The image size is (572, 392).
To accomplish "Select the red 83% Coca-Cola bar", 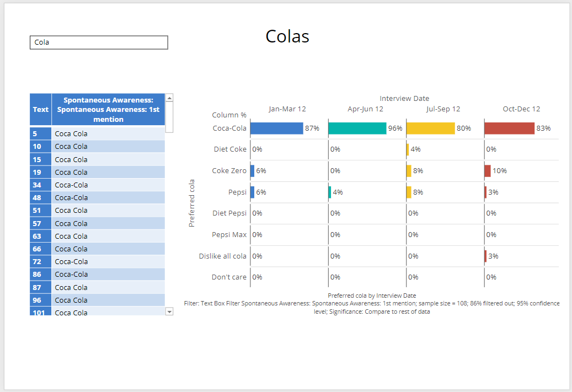I will click(x=509, y=128).
